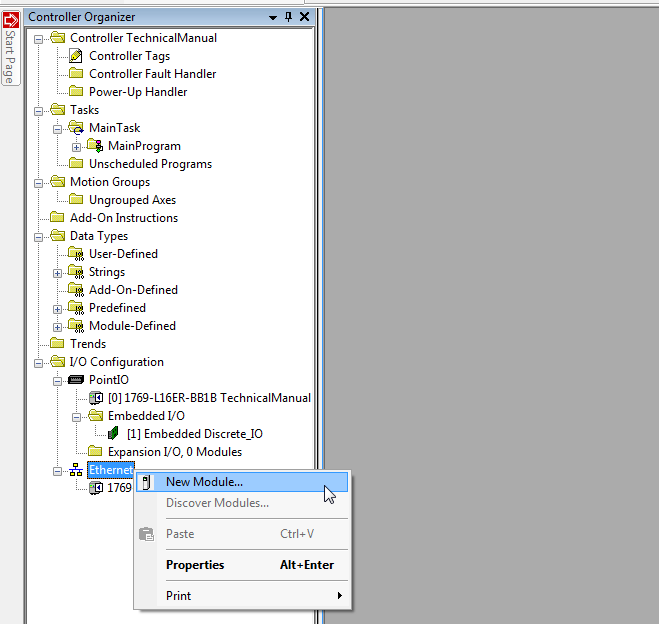Click the Start Page icon on sidebar

11,19
